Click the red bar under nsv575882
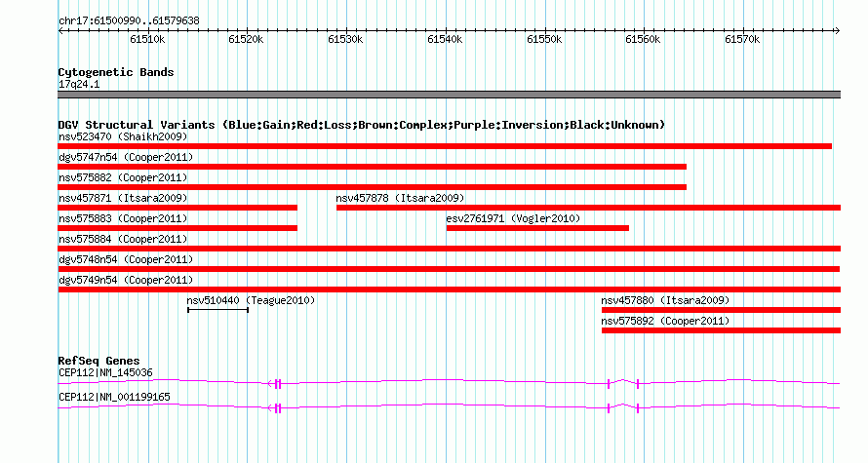 click(372, 187)
